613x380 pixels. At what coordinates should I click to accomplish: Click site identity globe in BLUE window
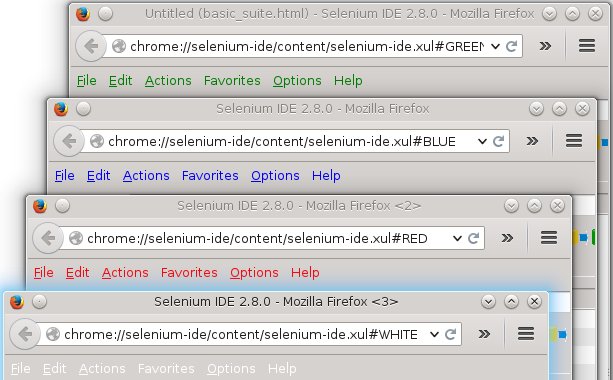[x=97, y=141]
